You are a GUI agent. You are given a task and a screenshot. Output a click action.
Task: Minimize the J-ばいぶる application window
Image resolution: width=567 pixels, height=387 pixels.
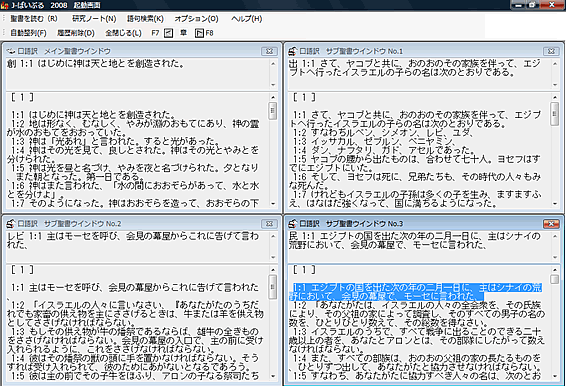tap(519, 5)
